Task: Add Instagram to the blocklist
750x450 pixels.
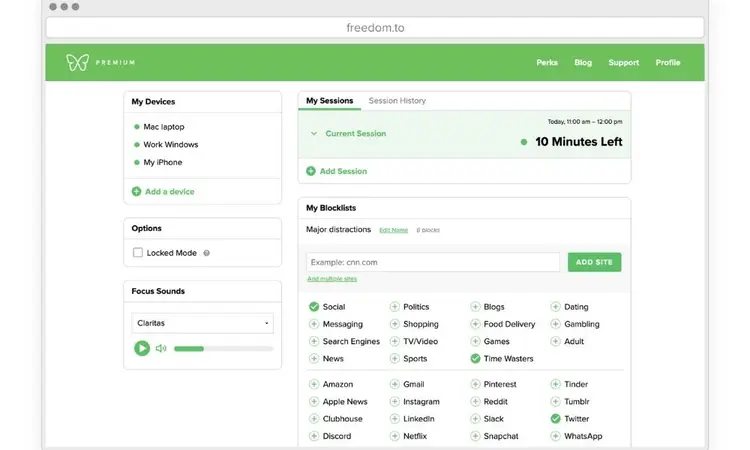Action: [x=395, y=402]
